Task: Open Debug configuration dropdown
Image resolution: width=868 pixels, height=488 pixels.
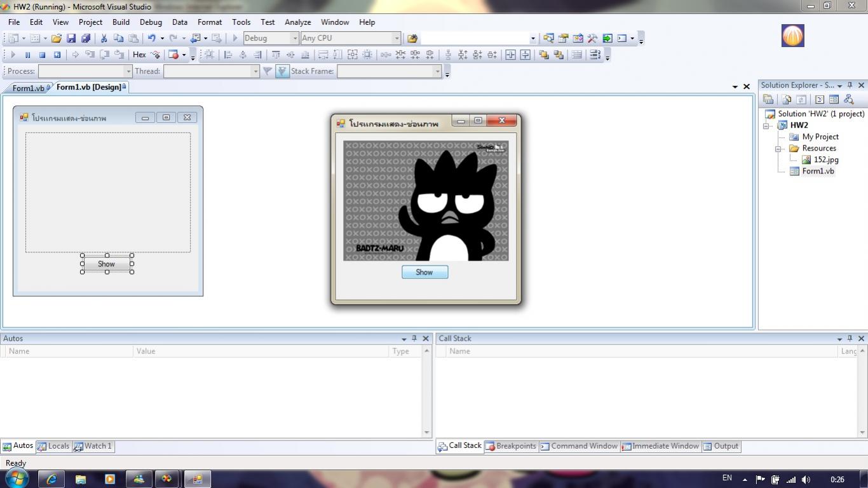Action: [294, 38]
